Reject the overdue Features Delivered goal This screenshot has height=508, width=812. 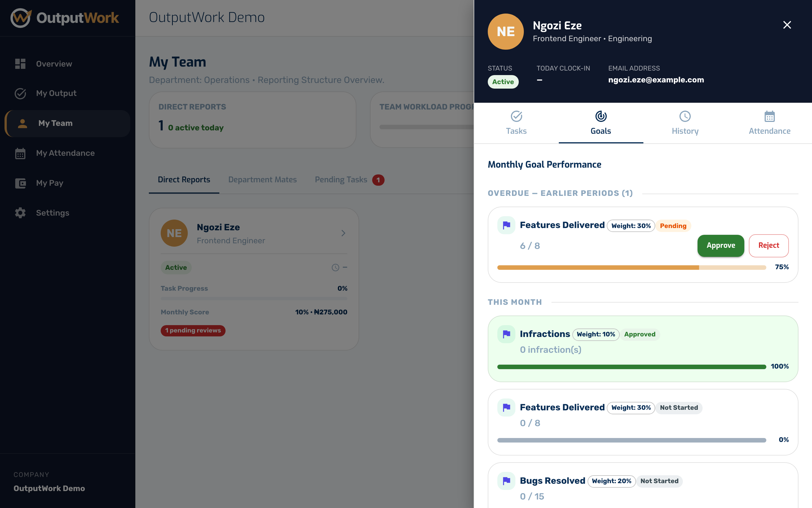coord(768,246)
